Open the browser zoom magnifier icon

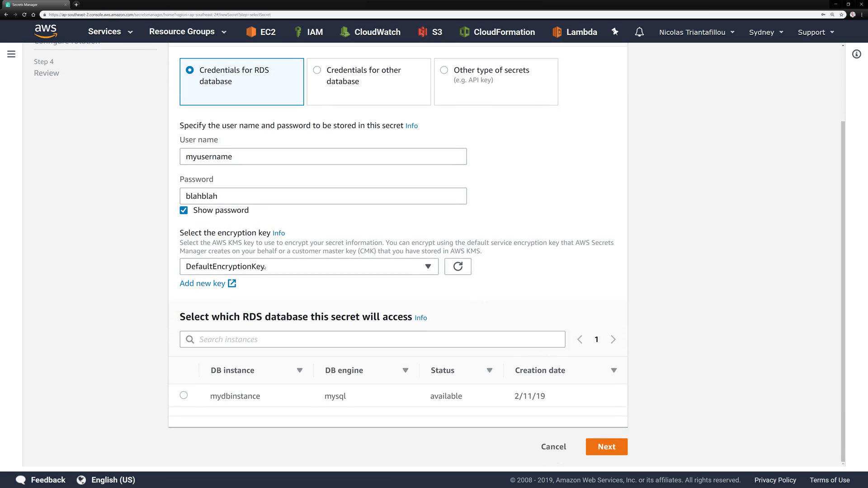pos(832,14)
